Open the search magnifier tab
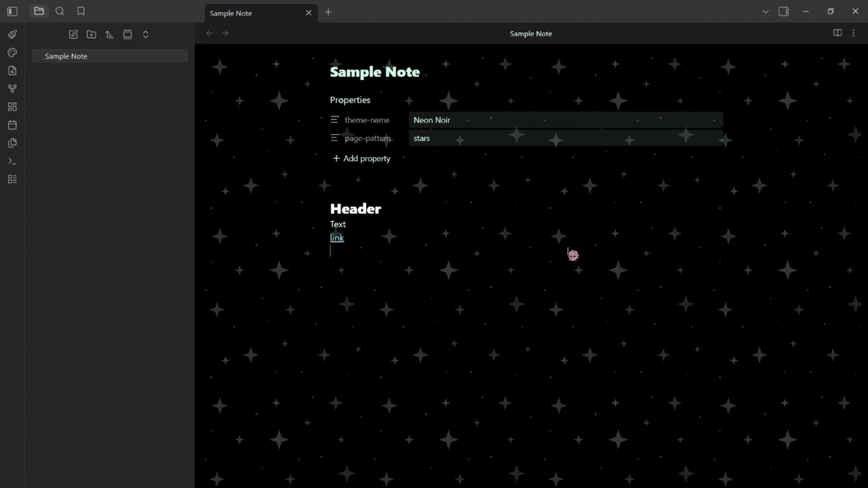868x488 pixels. coord(60,11)
